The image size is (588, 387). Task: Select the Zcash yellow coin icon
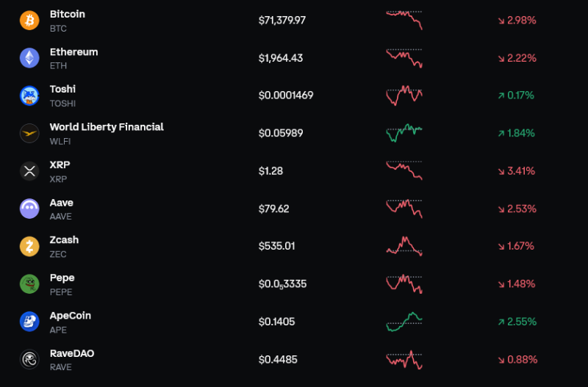coord(29,247)
